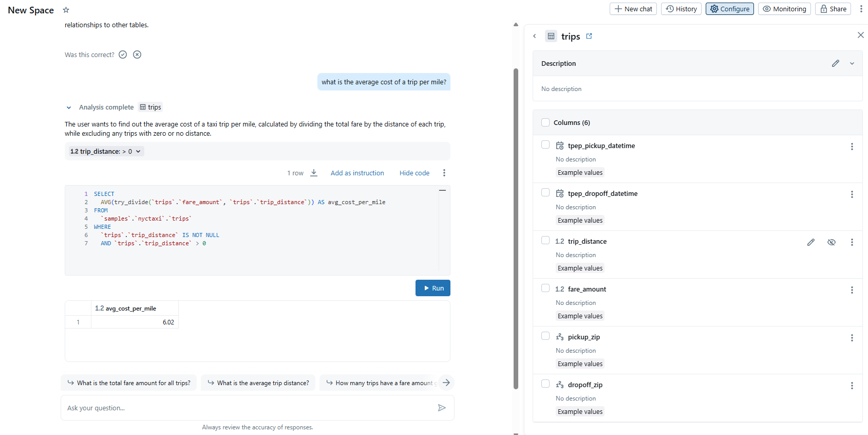868x435 pixels.
Task: Edit the trip_distance column
Action: coord(811,242)
